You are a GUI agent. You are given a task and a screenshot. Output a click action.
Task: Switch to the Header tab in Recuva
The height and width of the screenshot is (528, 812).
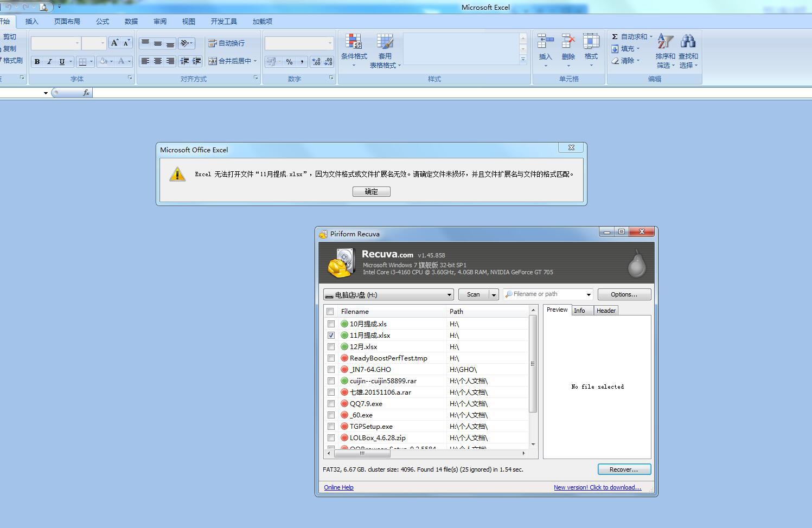click(606, 311)
